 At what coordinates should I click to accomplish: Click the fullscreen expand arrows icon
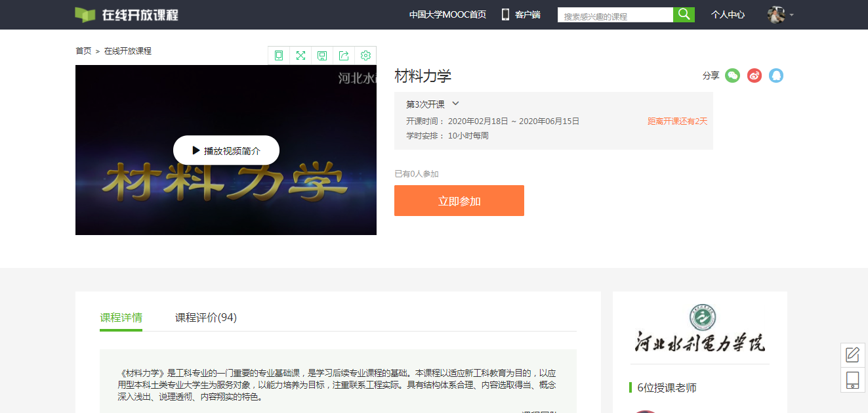300,56
